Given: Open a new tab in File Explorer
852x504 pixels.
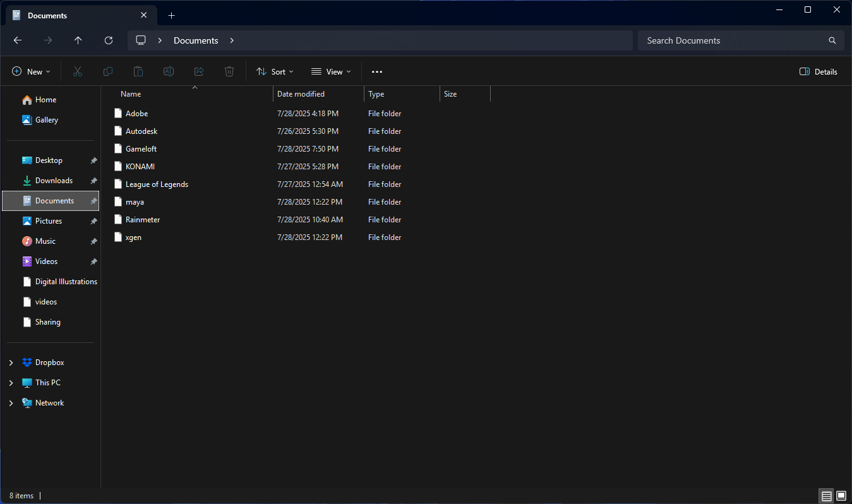Looking at the screenshot, I should pos(171,15).
